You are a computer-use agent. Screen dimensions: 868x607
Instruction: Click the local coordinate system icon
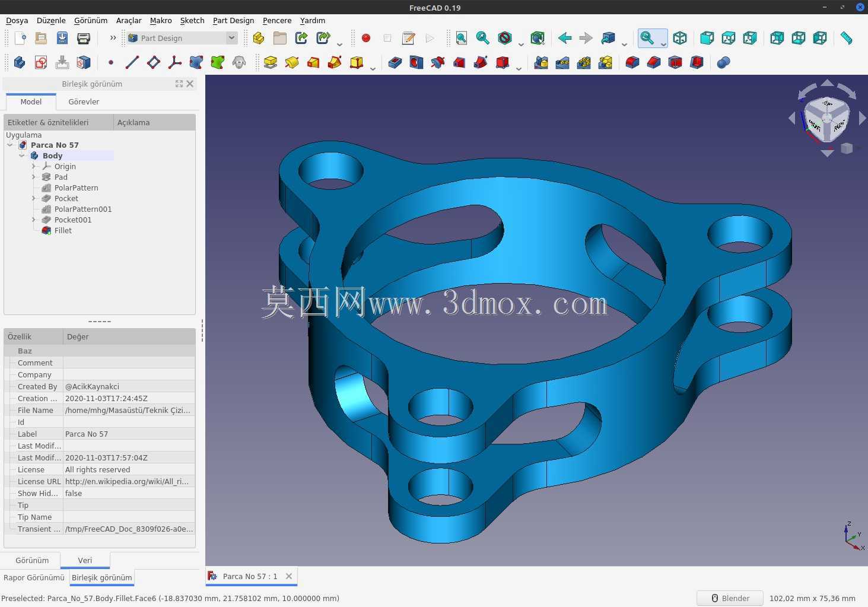tap(175, 62)
